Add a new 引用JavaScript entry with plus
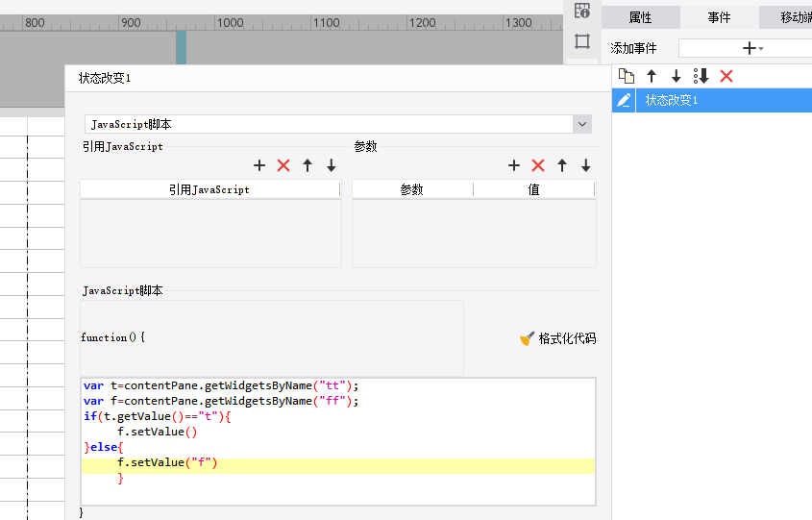The height and width of the screenshot is (520, 812). click(x=259, y=165)
